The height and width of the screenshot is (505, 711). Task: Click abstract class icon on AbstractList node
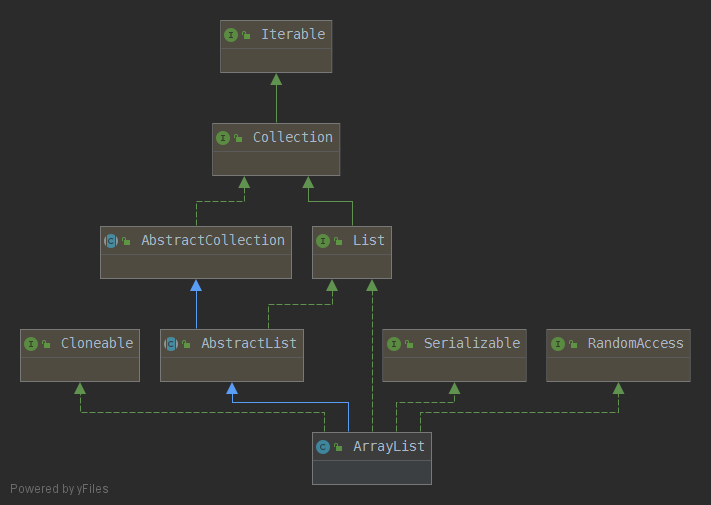(x=171, y=344)
